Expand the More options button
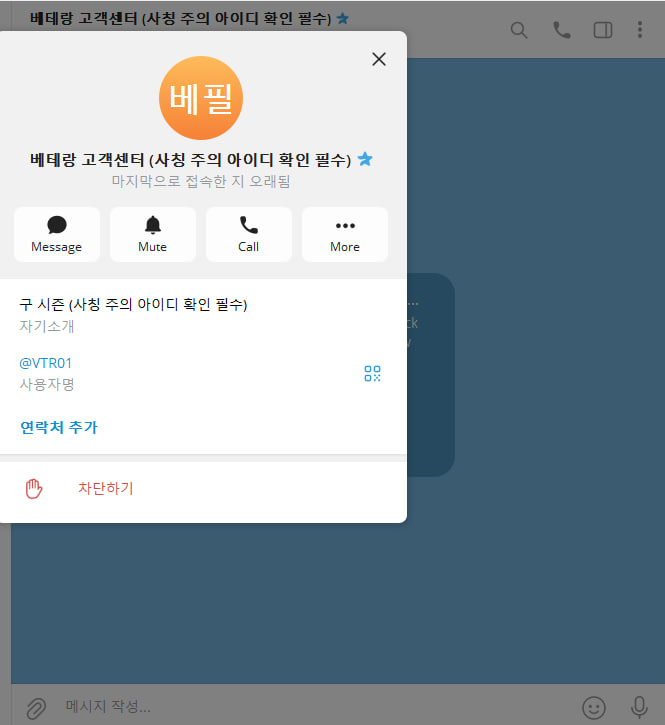The width and height of the screenshot is (665, 725). [x=345, y=234]
